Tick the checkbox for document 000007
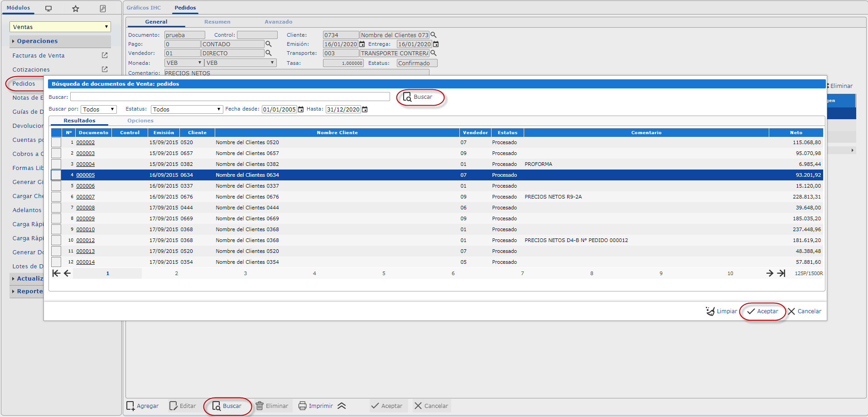 pos(56,197)
